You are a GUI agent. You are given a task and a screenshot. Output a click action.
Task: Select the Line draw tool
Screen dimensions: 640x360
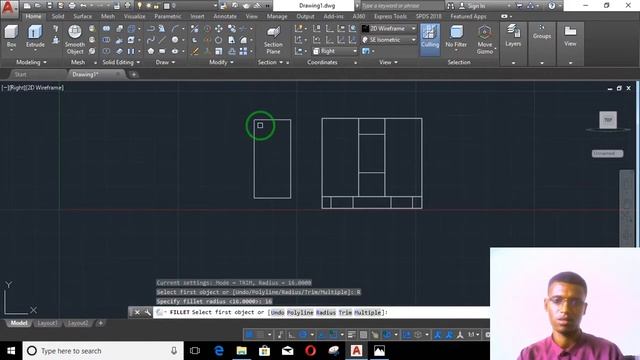(x=162, y=40)
